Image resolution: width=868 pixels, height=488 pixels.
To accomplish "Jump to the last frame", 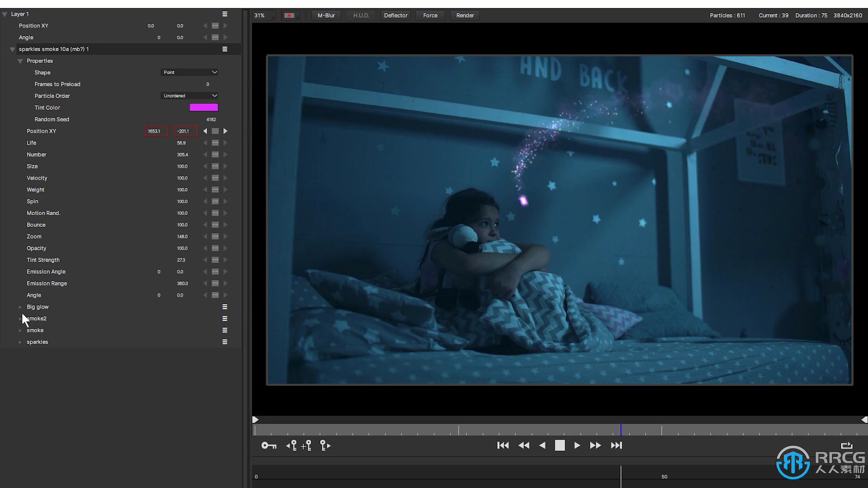I will click(x=616, y=446).
